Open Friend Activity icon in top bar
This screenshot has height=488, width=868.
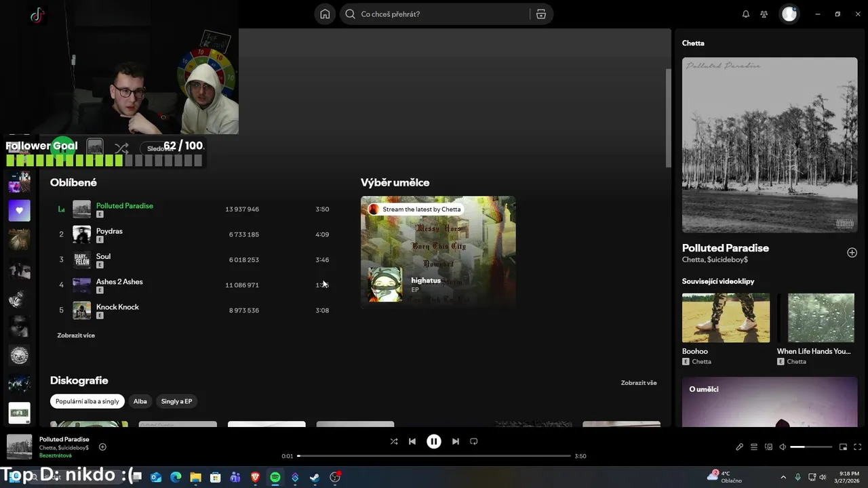pos(764,14)
